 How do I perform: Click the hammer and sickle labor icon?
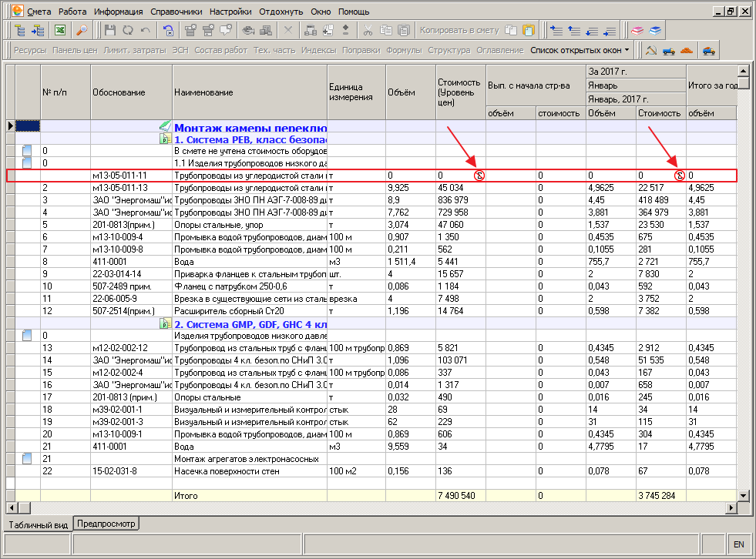[651, 50]
